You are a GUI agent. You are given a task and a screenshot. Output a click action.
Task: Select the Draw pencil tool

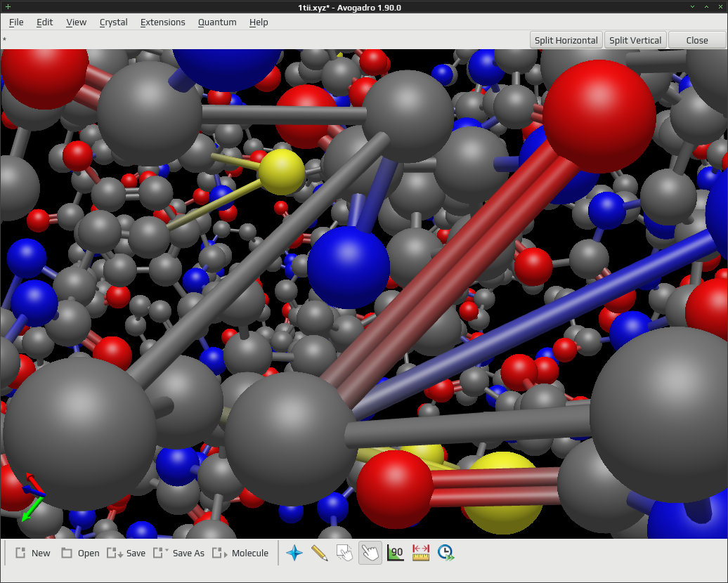tap(320, 552)
